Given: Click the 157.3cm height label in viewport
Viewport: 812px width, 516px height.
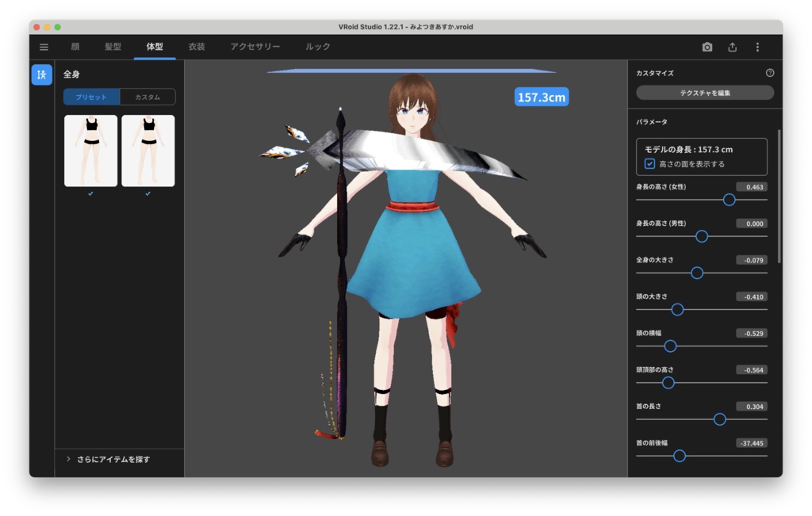Looking at the screenshot, I should [x=542, y=97].
